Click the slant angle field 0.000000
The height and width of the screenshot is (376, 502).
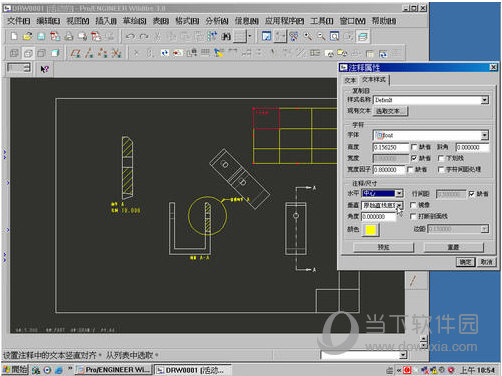pos(472,147)
